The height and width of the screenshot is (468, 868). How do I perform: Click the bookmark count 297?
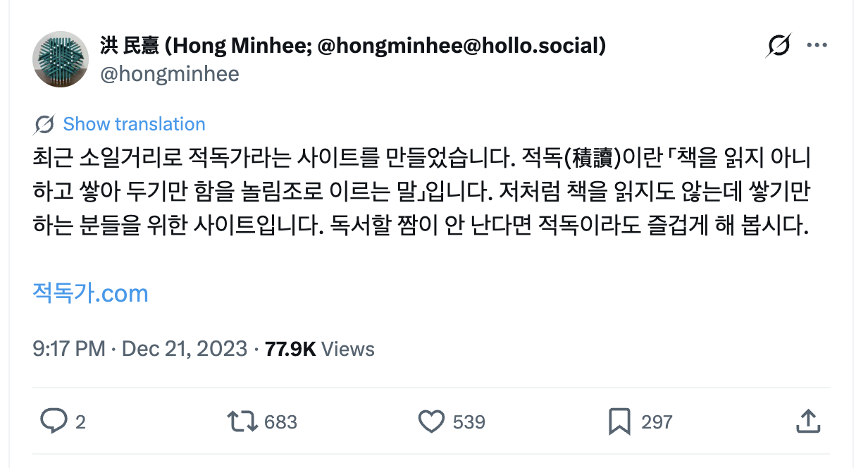point(657,422)
